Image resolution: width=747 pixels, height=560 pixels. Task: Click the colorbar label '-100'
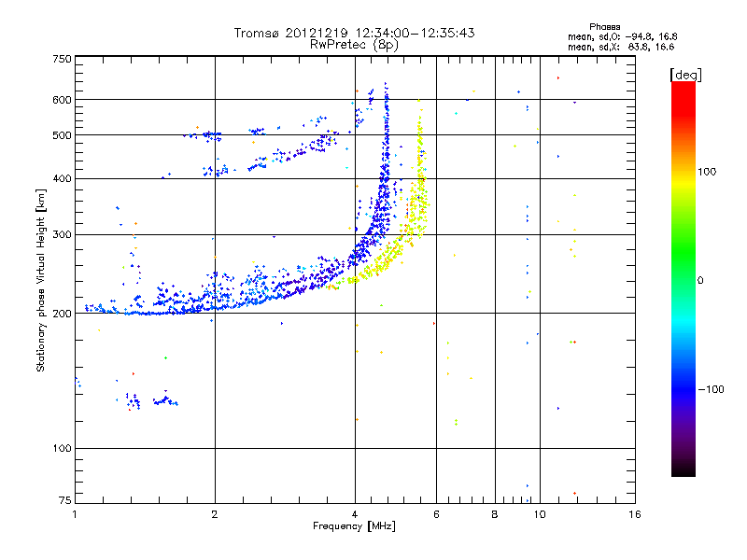click(711, 389)
